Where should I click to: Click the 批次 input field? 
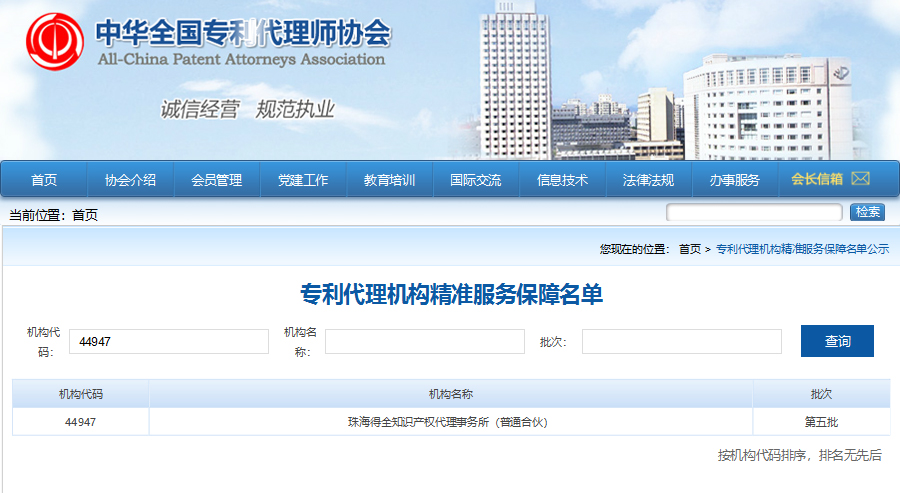tap(682, 342)
